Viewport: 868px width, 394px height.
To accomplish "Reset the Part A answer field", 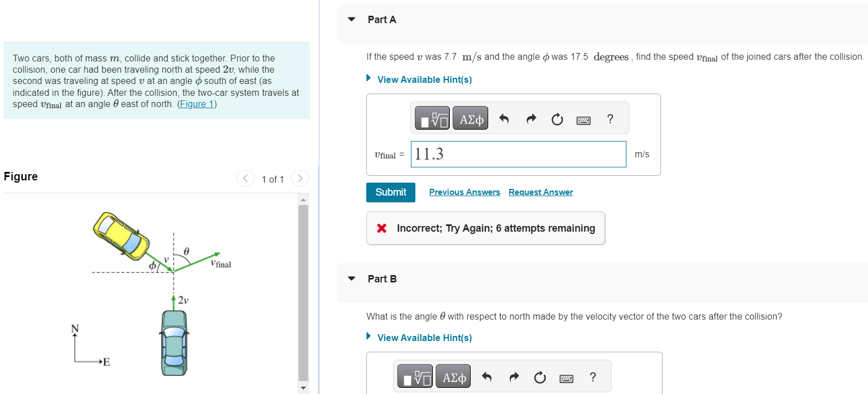I will click(x=556, y=118).
